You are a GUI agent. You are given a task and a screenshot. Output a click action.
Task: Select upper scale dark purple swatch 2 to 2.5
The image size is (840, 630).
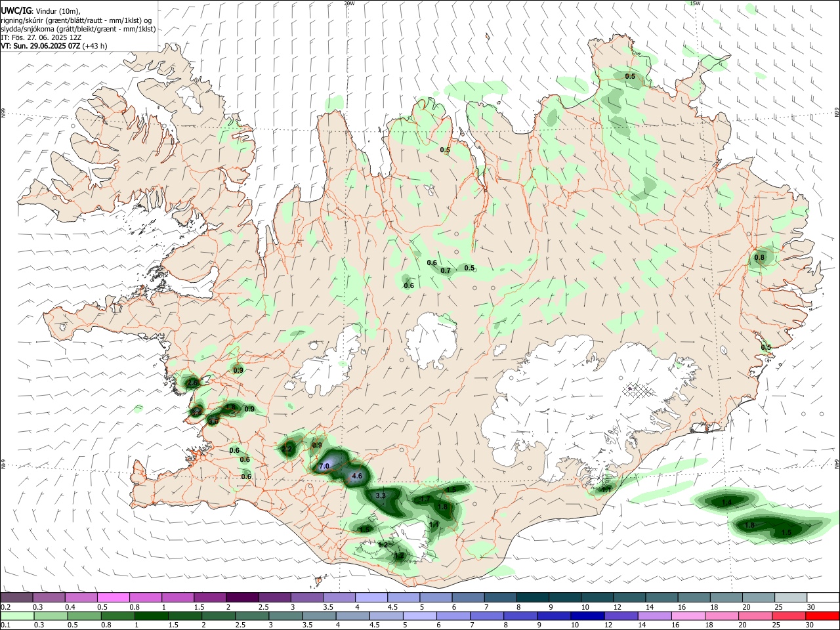pos(242,598)
